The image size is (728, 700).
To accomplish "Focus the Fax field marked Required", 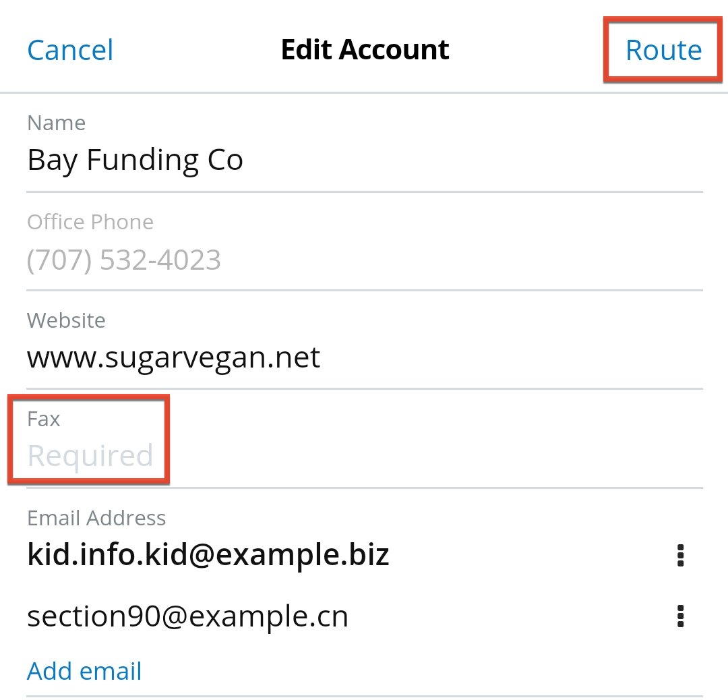I will click(90, 456).
